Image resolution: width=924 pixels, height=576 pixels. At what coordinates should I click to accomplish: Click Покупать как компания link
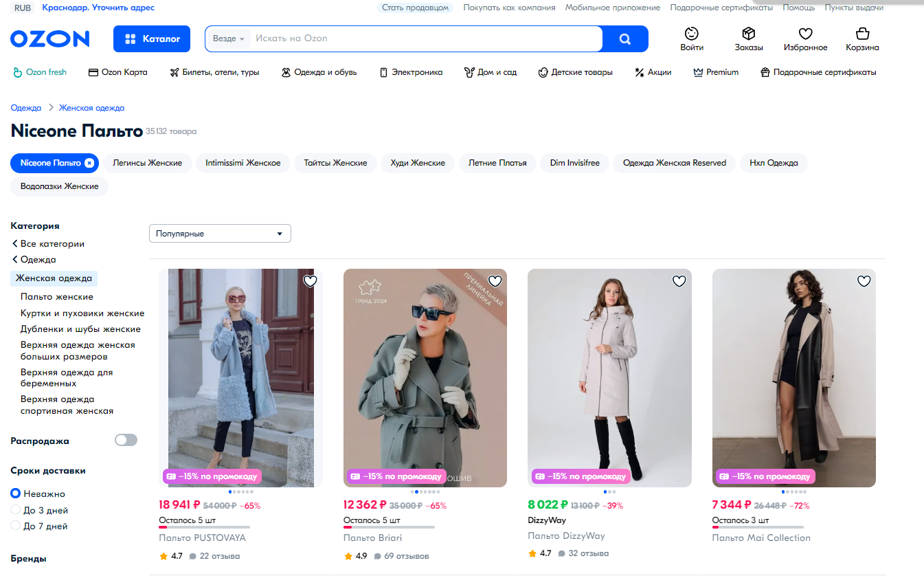pyautogui.click(x=509, y=8)
